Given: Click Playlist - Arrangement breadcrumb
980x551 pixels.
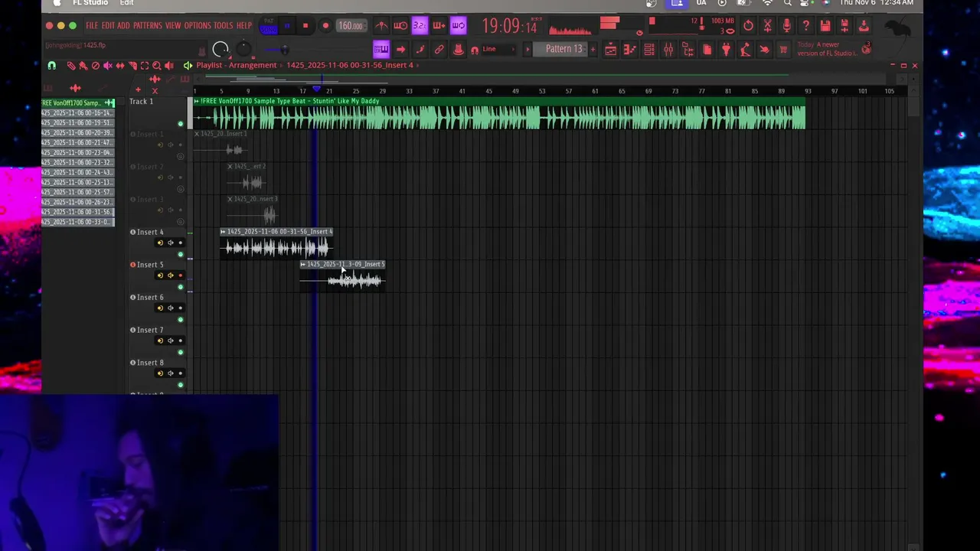Looking at the screenshot, I should click(237, 65).
